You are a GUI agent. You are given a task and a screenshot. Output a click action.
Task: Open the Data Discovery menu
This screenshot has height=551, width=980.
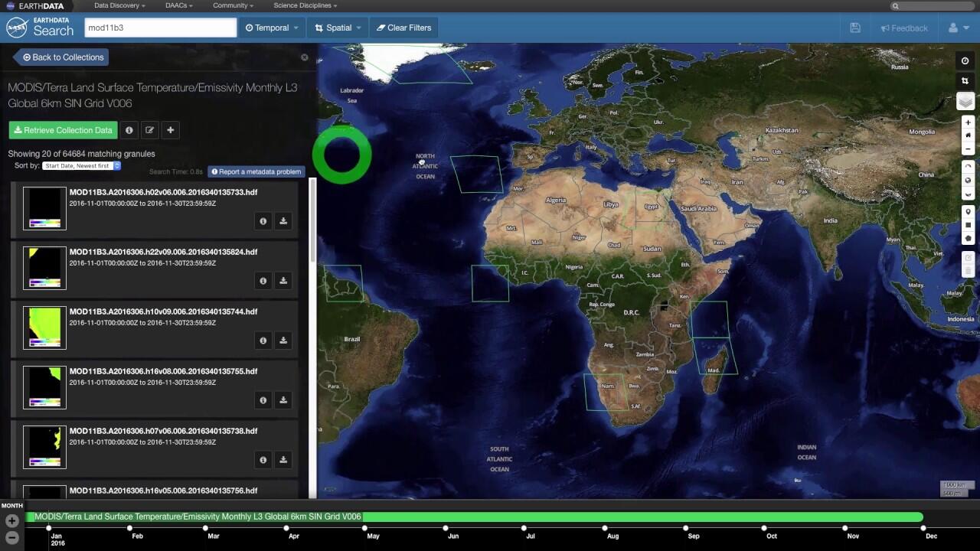click(x=119, y=5)
